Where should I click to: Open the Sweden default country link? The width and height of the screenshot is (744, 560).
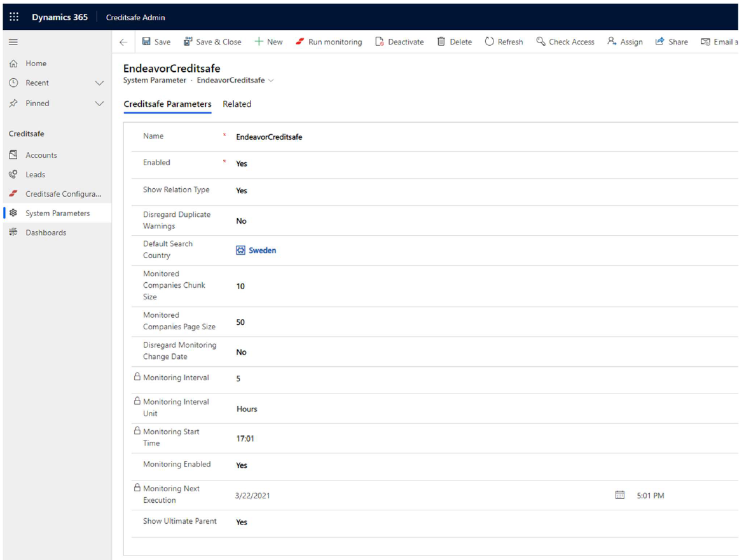point(262,250)
